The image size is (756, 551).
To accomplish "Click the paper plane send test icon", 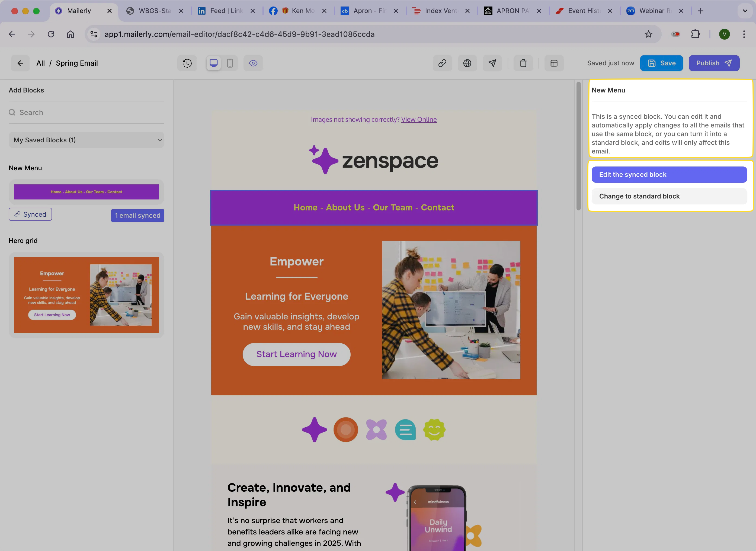I will click(x=492, y=63).
